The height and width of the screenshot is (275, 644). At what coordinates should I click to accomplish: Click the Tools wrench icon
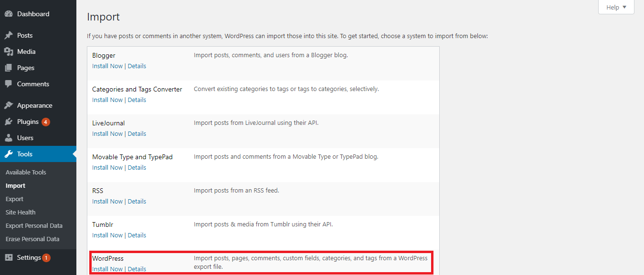pos(9,154)
